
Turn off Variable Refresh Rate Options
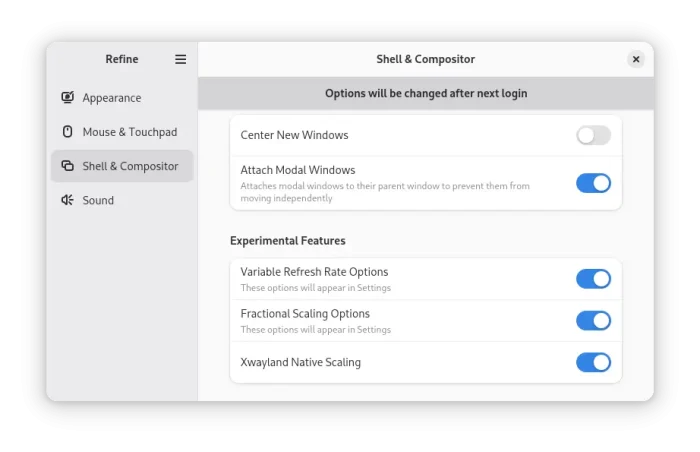(593, 279)
